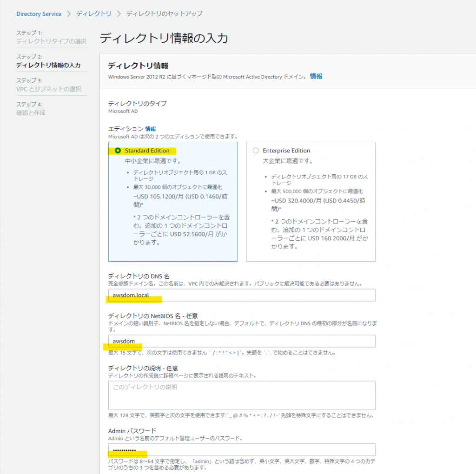Click the Directory Service breadcrumb link
The width and height of the screenshot is (476, 474).
coord(39,14)
